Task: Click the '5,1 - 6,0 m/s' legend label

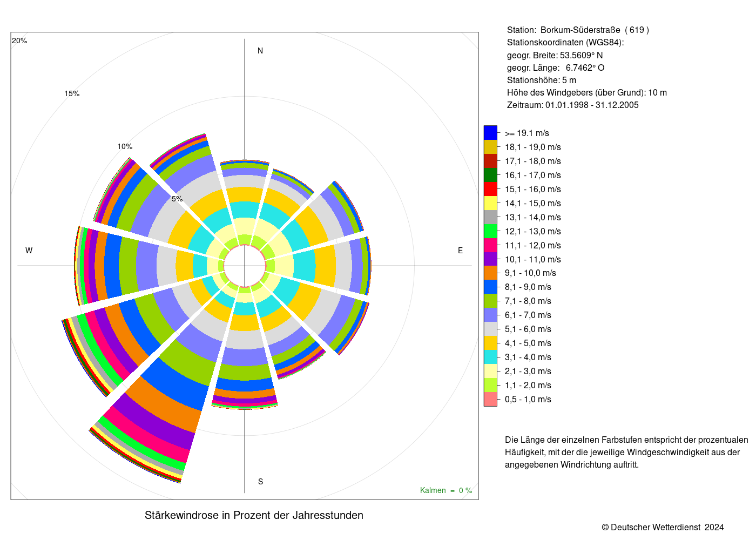Action: (x=528, y=329)
